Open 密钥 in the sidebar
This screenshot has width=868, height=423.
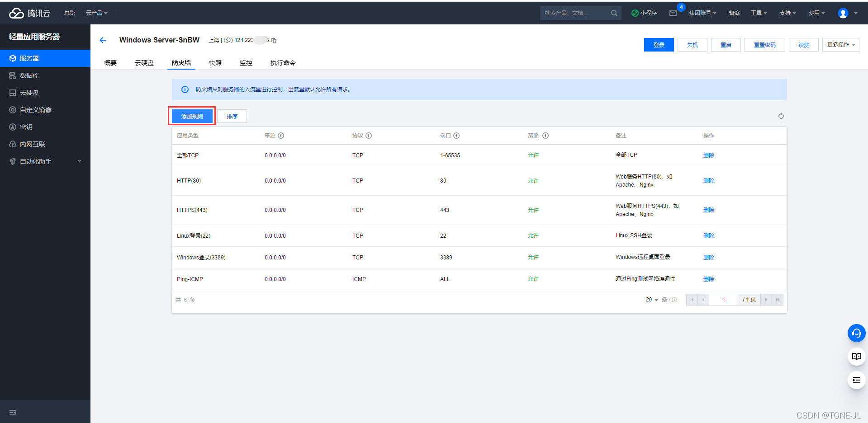[45, 127]
